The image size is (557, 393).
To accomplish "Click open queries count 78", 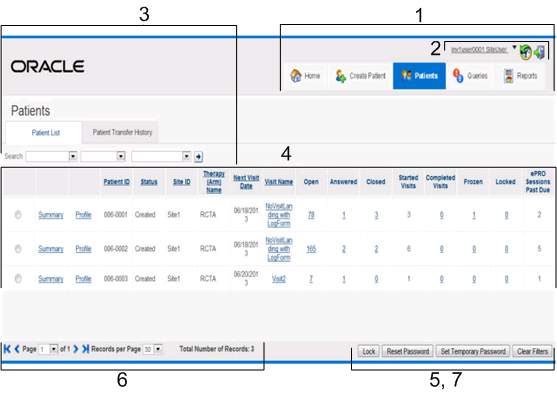I will click(x=311, y=215).
